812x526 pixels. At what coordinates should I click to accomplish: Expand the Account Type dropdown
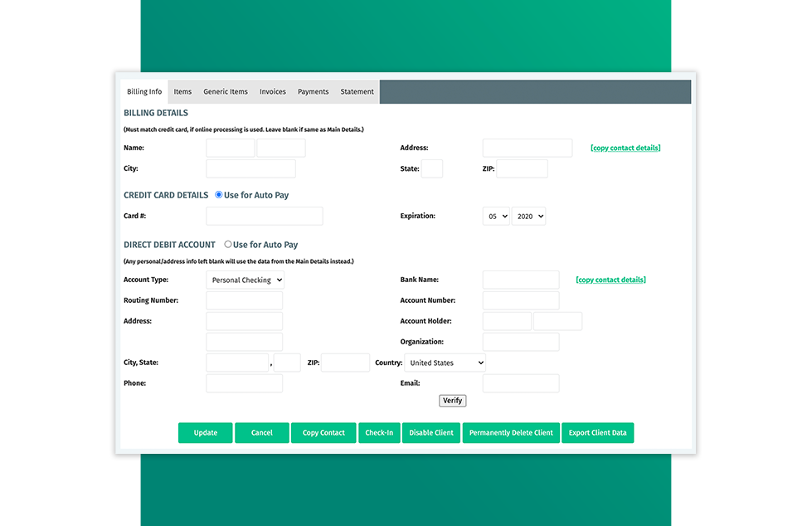point(245,280)
